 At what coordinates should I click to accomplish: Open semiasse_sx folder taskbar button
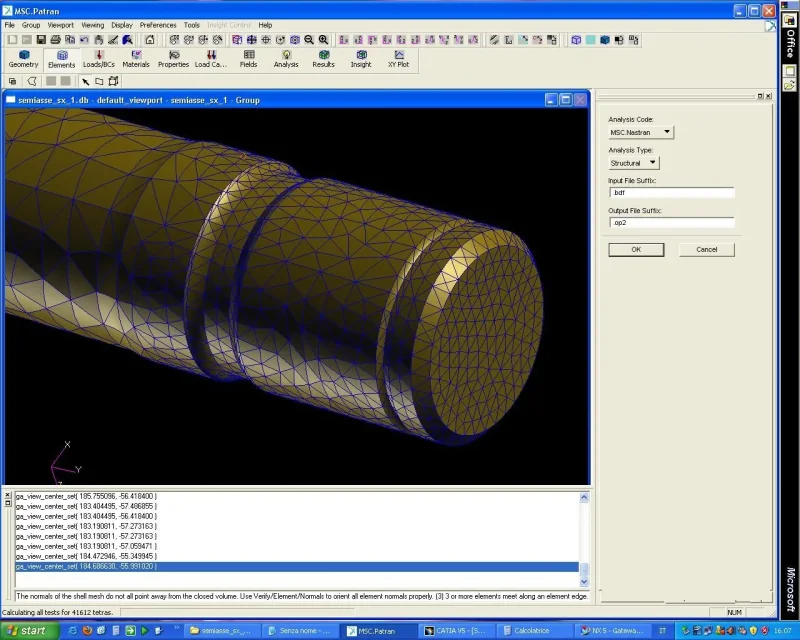tap(222, 631)
